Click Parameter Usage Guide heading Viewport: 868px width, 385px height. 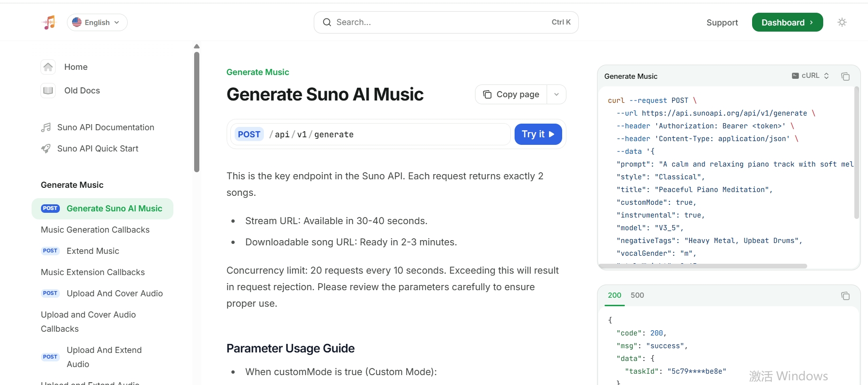pos(290,348)
